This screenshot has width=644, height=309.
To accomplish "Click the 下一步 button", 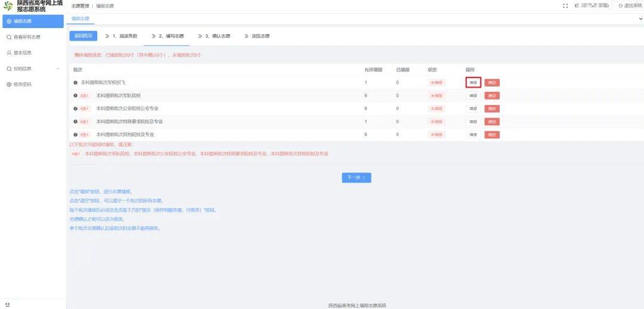I will tap(357, 178).
